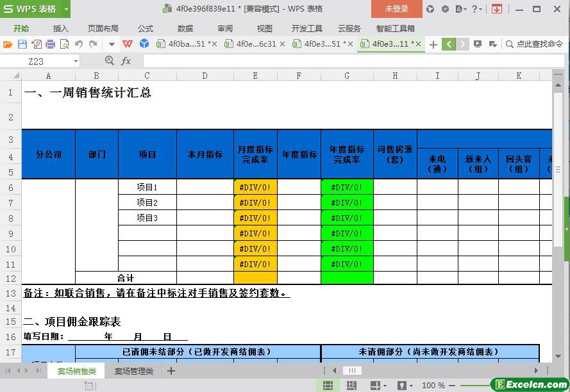Open the 插入 ribbon tab
Image resolution: width=570 pixels, height=392 pixels.
pyautogui.click(x=60, y=28)
